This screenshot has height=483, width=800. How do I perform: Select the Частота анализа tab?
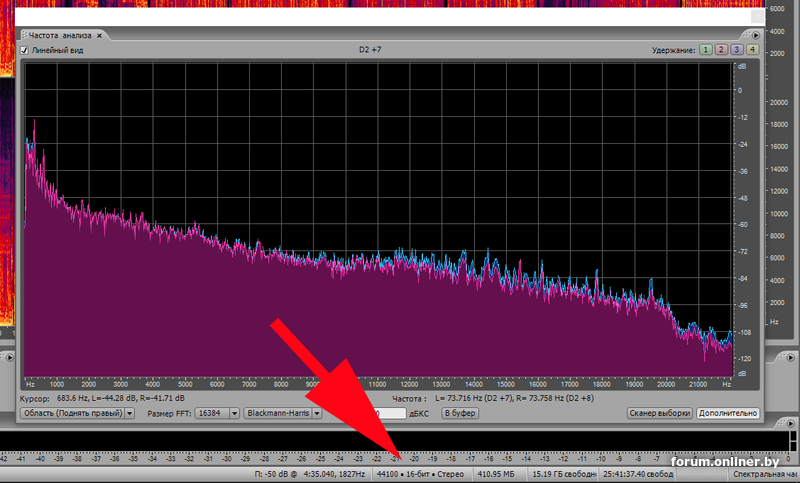(60, 35)
